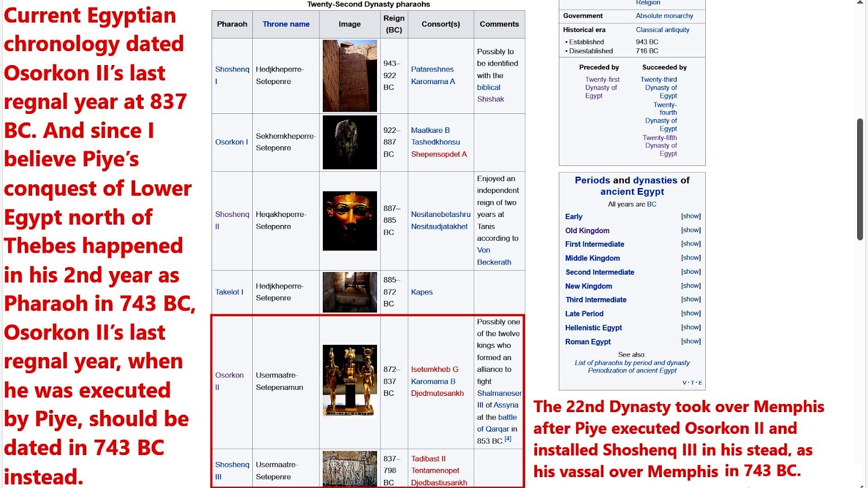Screen dimensions: 868x488
Task: Open Twenty-first Dynasty of Egypt link
Action: point(602,87)
